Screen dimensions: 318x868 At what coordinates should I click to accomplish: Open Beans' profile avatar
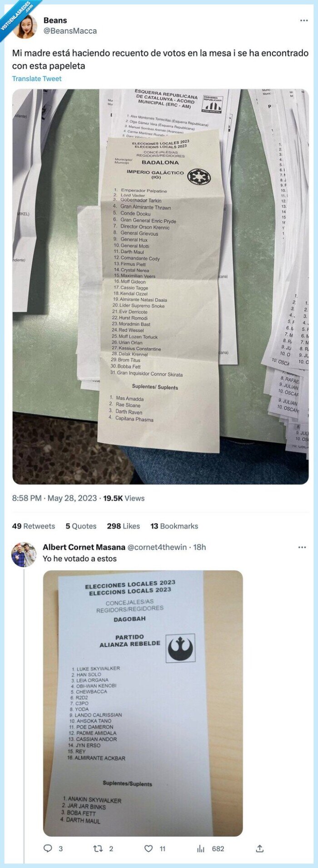click(x=25, y=26)
